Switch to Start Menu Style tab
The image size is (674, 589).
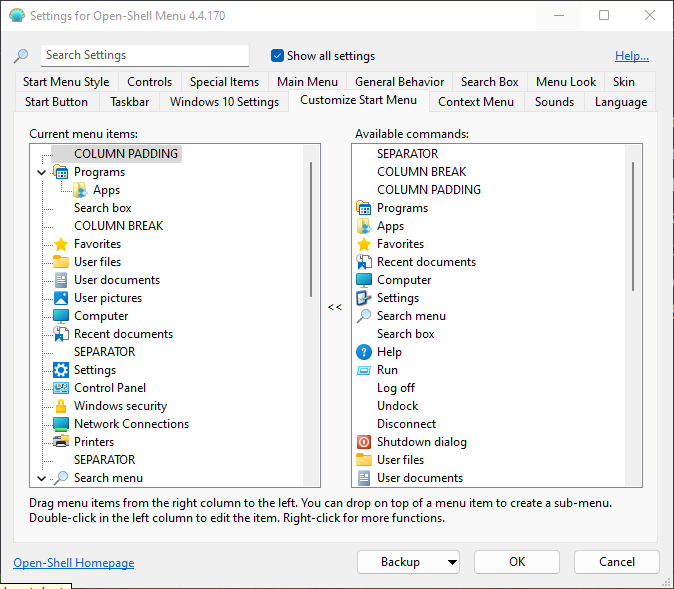(x=66, y=82)
